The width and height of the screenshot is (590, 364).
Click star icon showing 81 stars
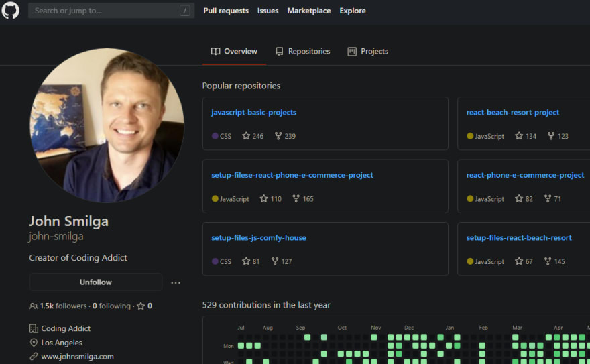pyautogui.click(x=246, y=261)
